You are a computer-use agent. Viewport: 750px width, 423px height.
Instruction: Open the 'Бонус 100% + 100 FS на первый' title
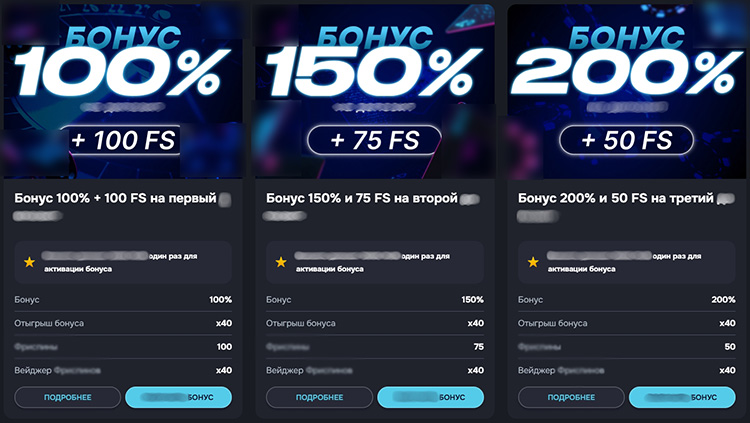tap(115, 199)
